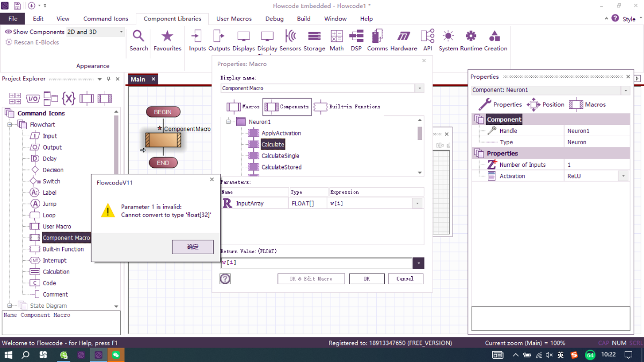Viewport: 644px width, 362px height.
Task: Collapse the Neuron1 tree node
Action: point(228,122)
